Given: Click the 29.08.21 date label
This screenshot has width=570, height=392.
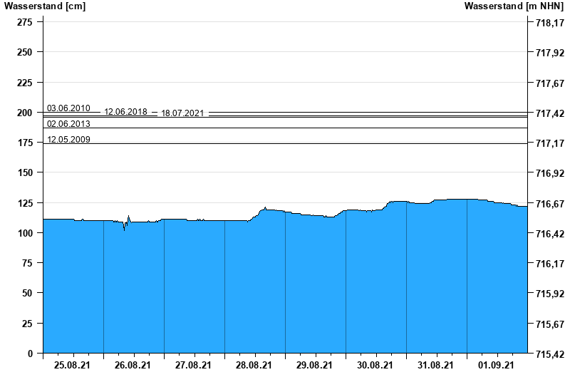Looking at the screenshot, I should click(x=315, y=366).
